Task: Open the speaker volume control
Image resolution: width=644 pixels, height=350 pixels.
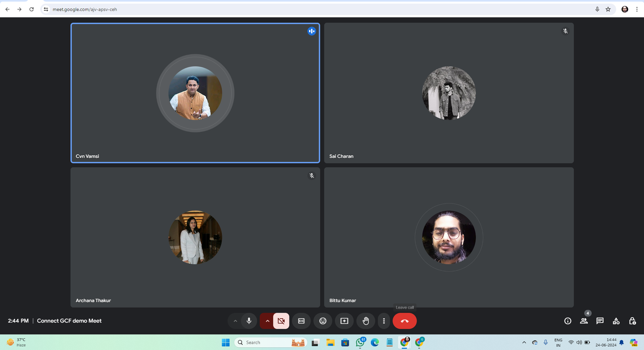Action: coord(579,342)
